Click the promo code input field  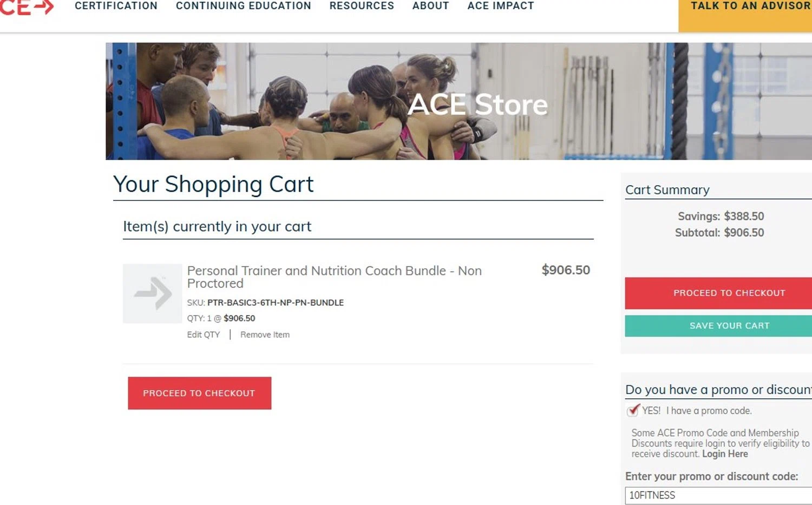718,495
